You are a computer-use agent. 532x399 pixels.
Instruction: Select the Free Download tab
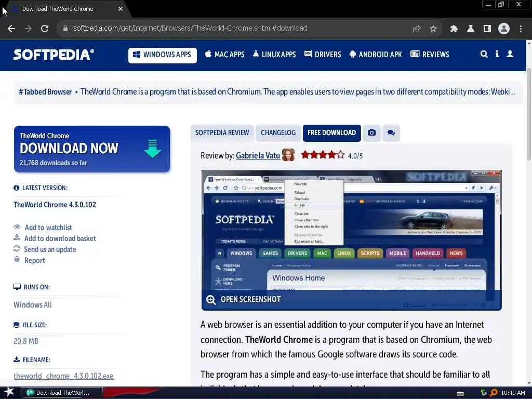point(331,132)
